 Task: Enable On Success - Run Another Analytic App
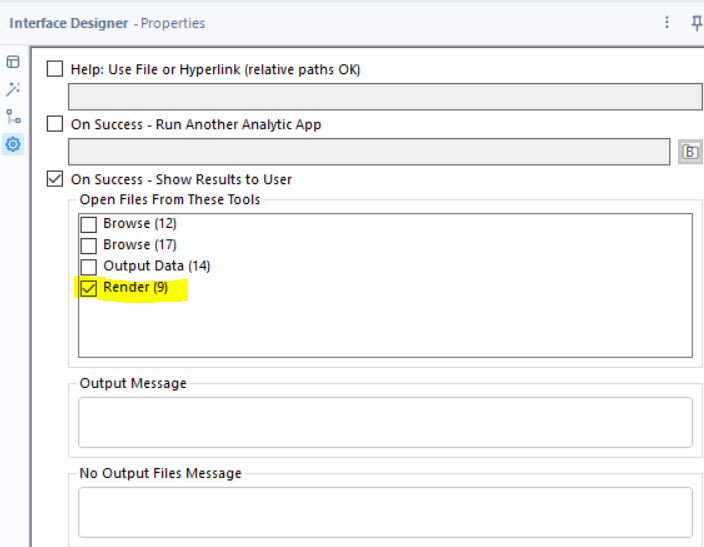(x=55, y=125)
